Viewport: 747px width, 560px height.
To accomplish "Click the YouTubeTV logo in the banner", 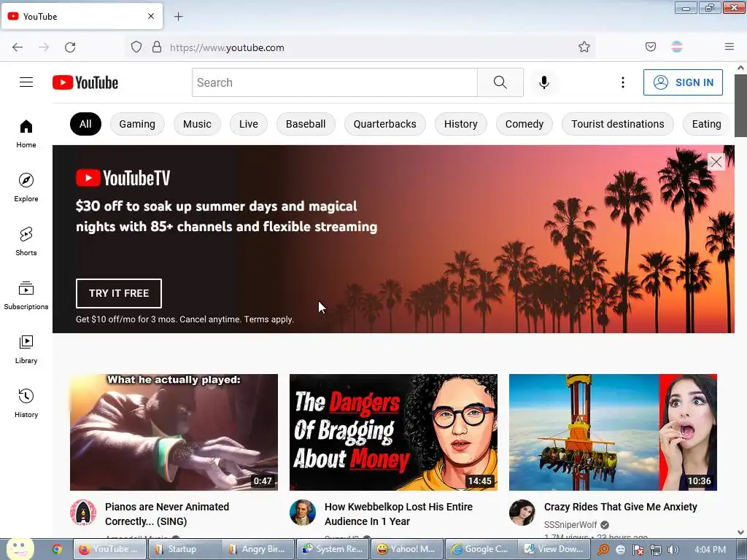I will 123,178.
